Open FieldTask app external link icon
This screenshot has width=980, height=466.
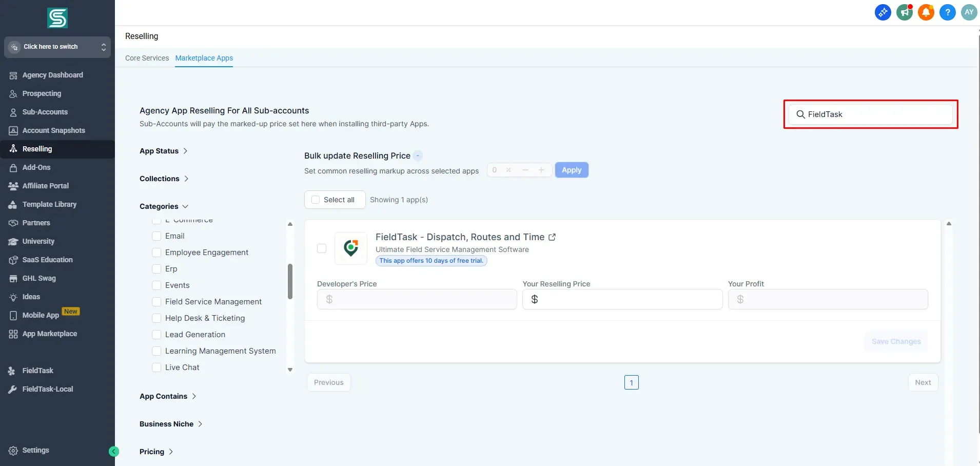[x=552, y=237]
